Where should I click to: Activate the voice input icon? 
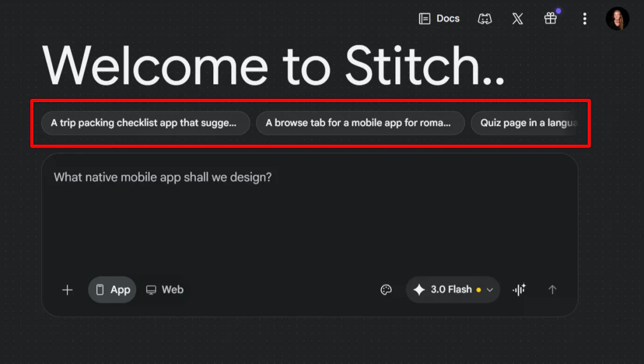pos(519,289)
